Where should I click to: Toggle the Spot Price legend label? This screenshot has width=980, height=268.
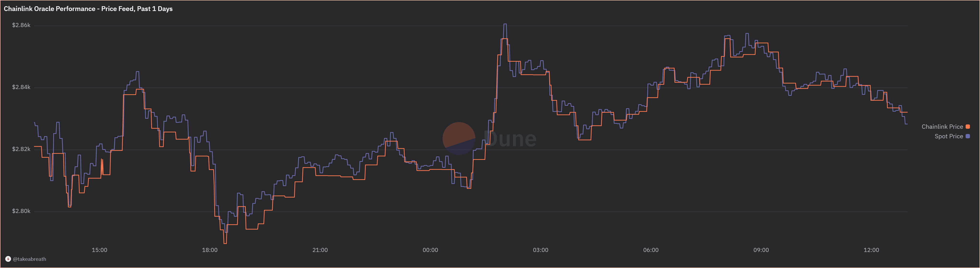[948, 136]
